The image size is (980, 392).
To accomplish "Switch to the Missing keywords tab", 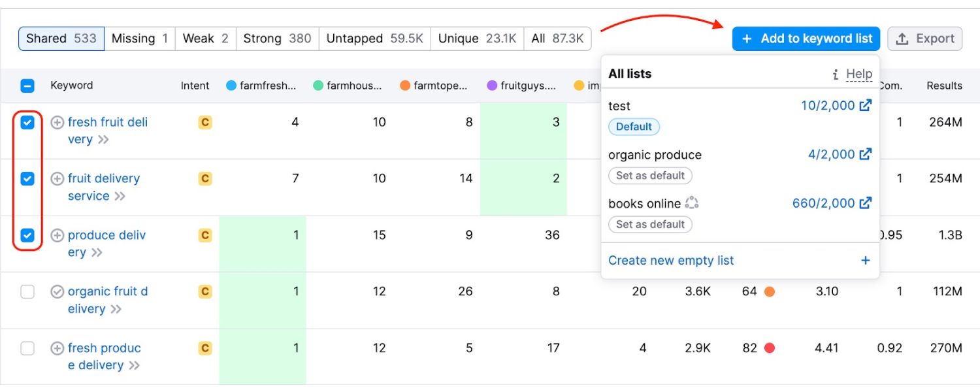I will tap(139, 39).
